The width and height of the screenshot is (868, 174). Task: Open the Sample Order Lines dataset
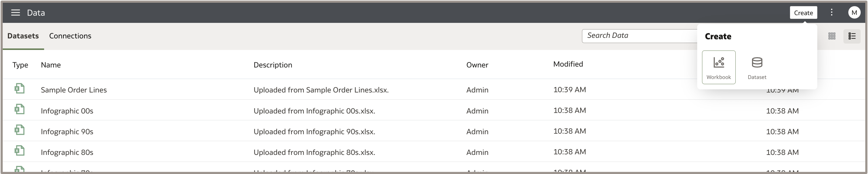74,90
